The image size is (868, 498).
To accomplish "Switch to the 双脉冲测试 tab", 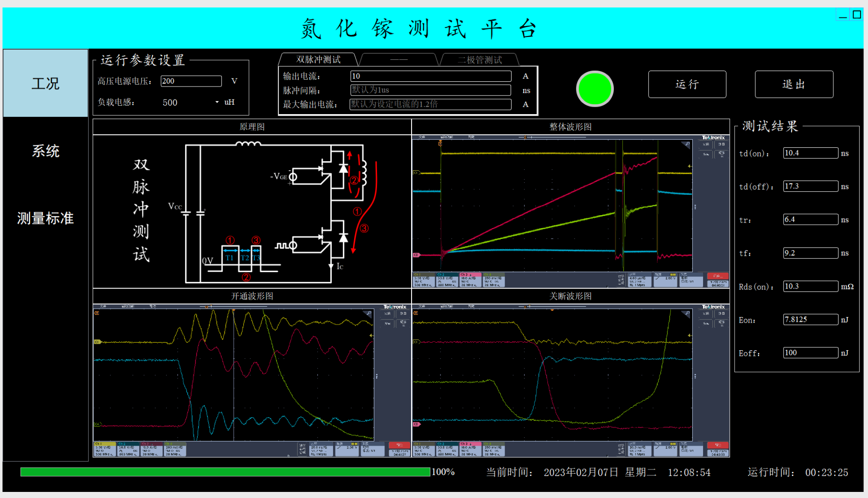I will click(x=318, y=59).
